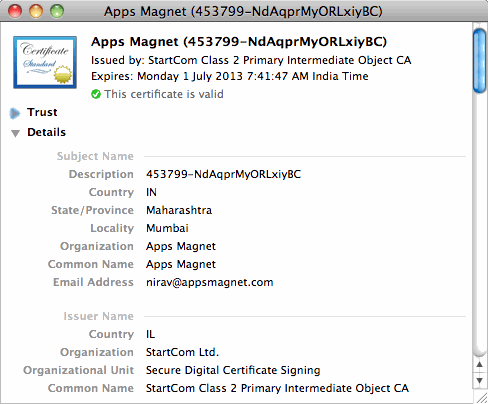Click 'Issued by: StartCom Class 2' line
This screenshot has width=488, height=404.
(x=251, y=60)
